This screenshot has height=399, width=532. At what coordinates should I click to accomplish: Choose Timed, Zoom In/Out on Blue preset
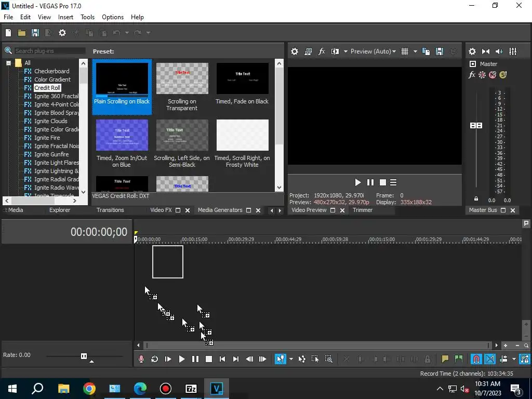pyautogui.click(x=122, y=143)
